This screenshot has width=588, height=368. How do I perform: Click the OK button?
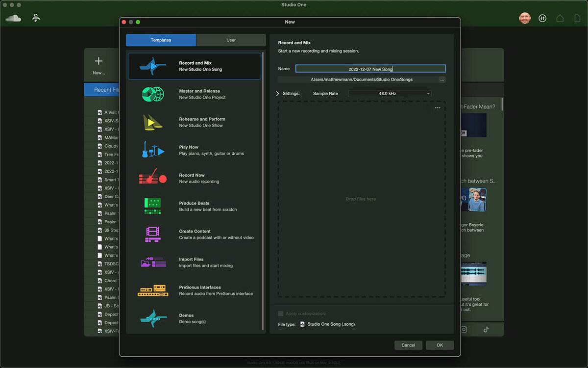coord(440,345)
